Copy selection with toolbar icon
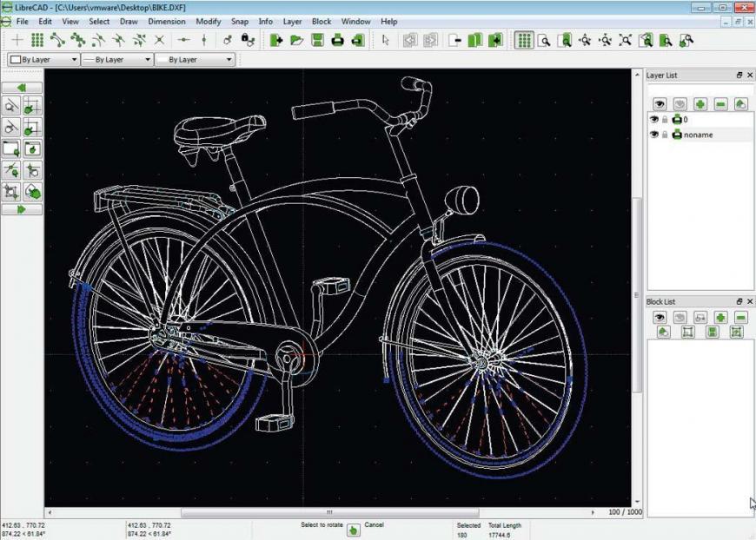 [475, 40]
